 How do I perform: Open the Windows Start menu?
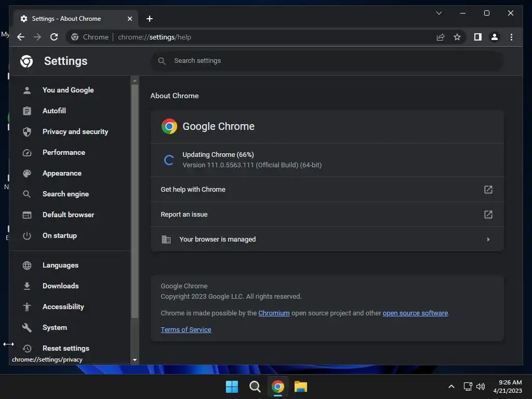pos(232,387)
